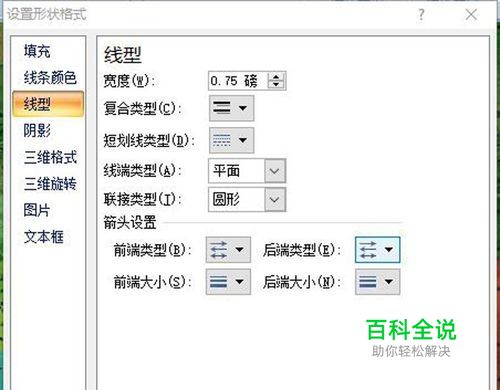Viewport: 500px width, 390px height.
Task: Click the 平面 cap type text box
Action: coord(237,171)
